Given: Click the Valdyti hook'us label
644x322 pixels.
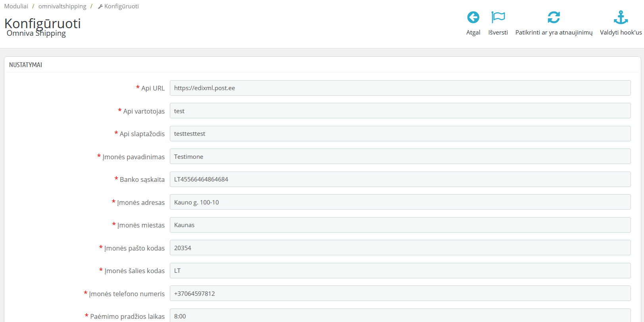Looking at the screenshot, I should click(x=621, y=33).
